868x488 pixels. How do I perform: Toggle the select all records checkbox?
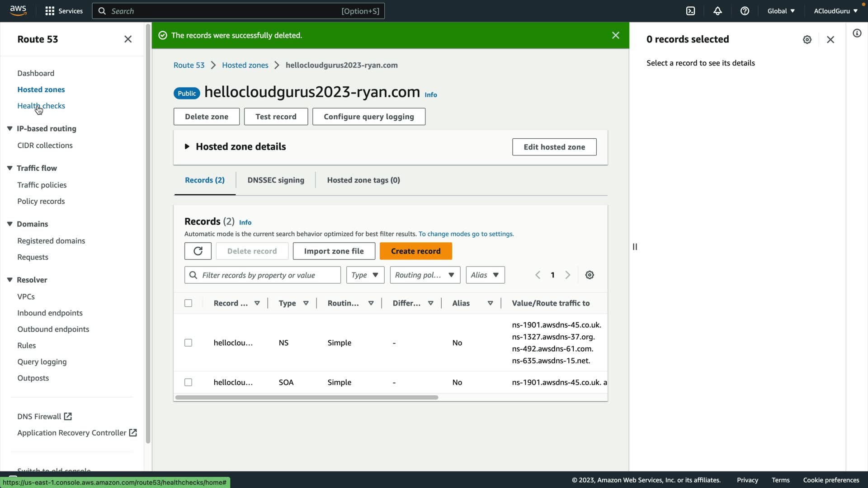click(x=189, y=303)
